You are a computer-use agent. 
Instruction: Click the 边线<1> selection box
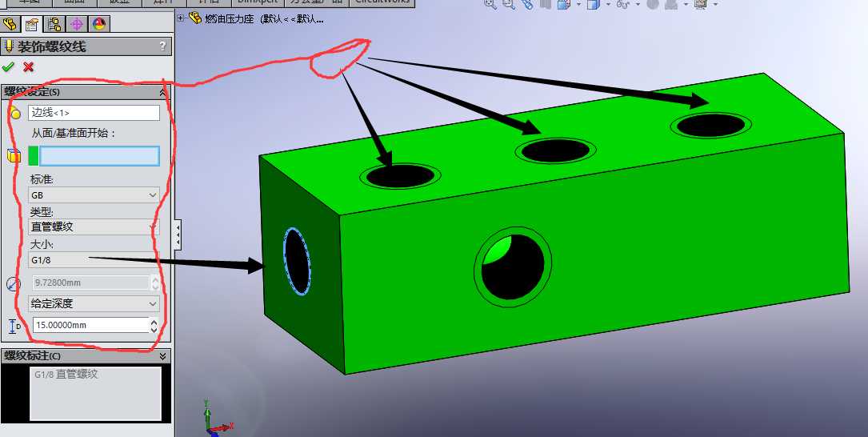tap(94, 113)
